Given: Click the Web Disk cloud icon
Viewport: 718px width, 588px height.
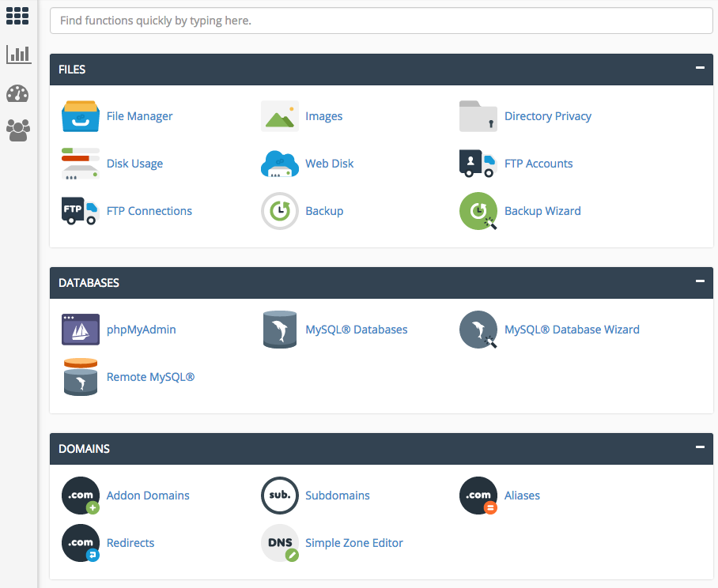Looking at the screenshot, I should click(279, 164).
